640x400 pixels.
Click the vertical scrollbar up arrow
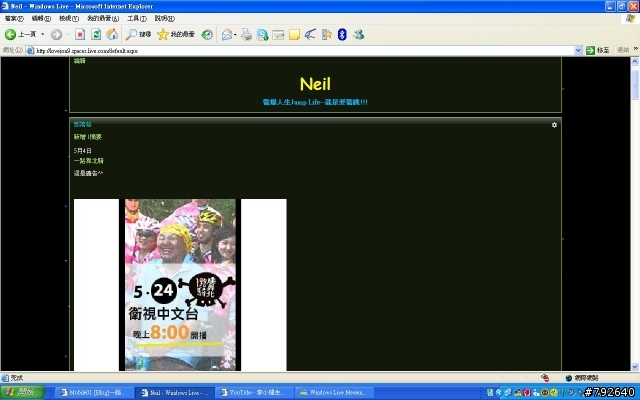(635, 62)
